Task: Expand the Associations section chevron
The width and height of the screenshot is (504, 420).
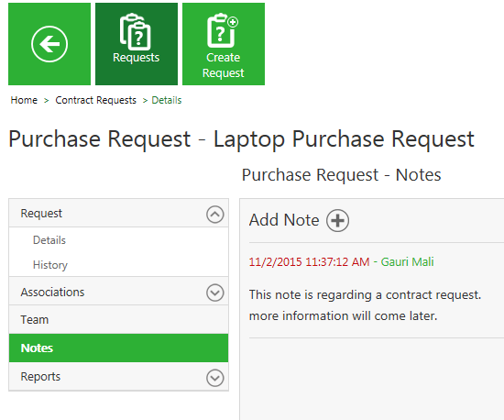Action: (x=215, y=293)
